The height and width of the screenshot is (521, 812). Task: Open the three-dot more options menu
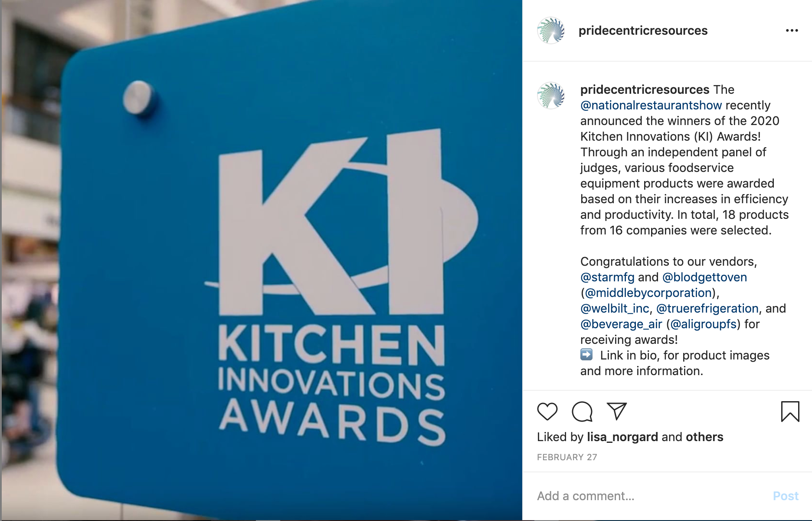point(792,30)
